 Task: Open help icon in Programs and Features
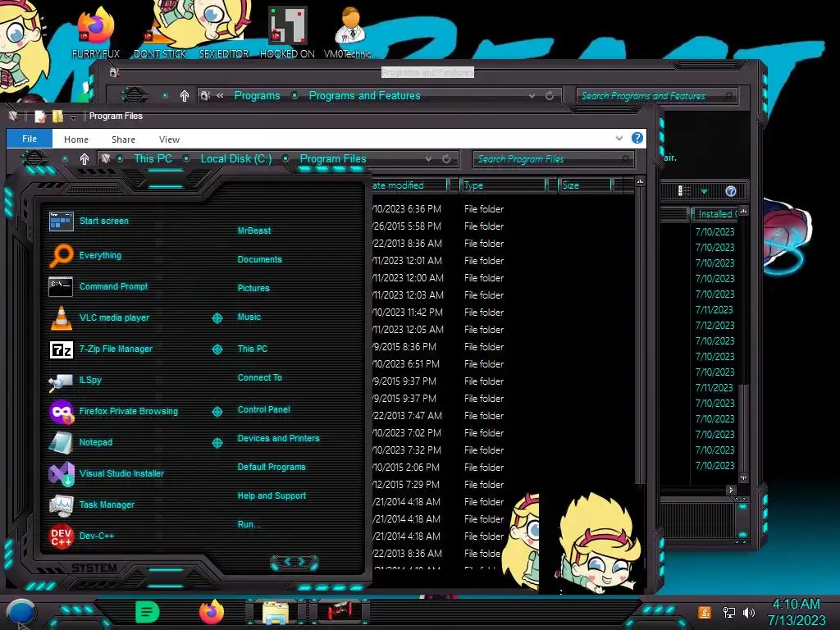731,191
